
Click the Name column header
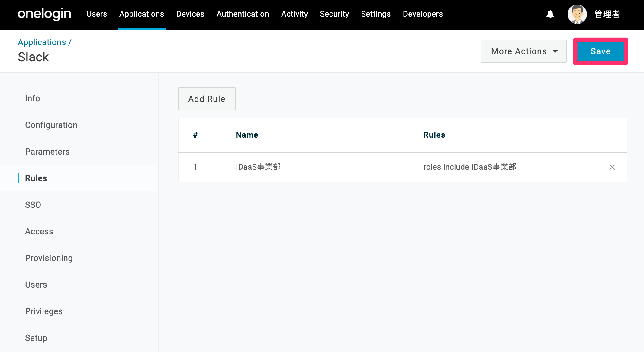247,135
